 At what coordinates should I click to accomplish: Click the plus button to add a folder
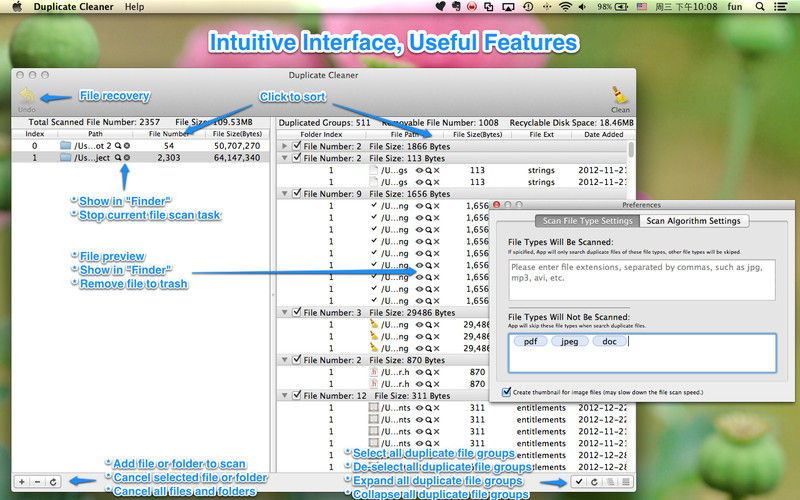coord(22,482)
